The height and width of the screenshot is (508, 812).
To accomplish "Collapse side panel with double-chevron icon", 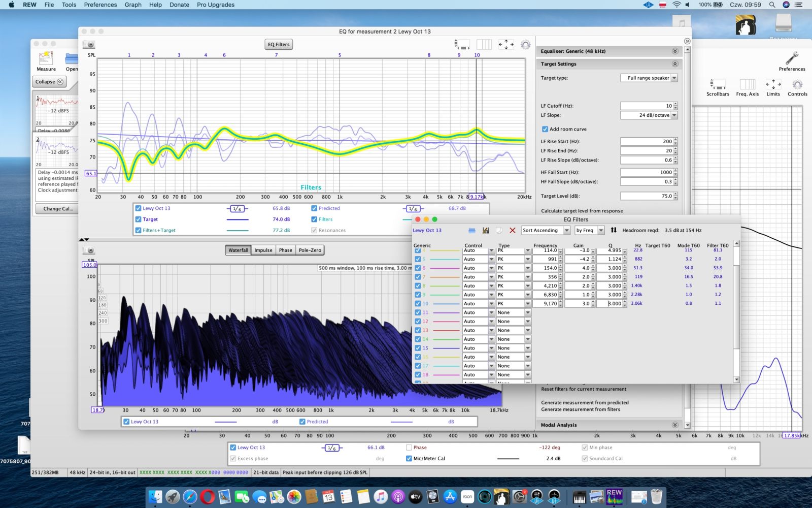I will tap(687, 41).
